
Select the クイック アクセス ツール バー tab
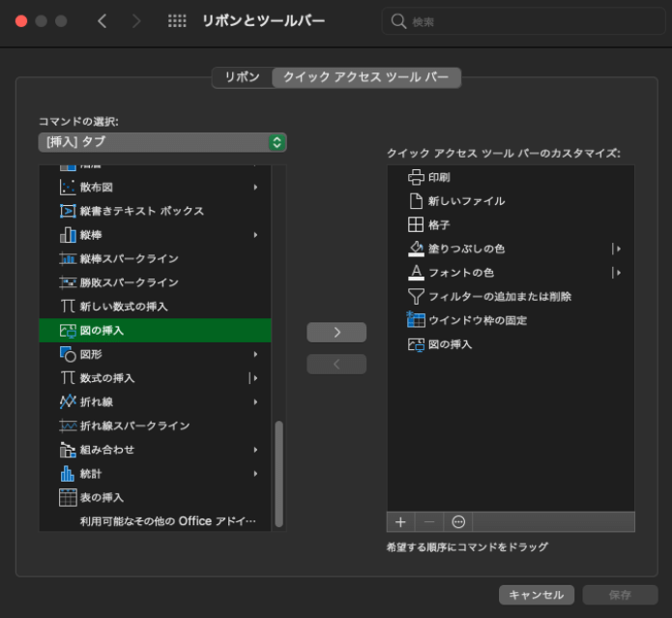365,77
